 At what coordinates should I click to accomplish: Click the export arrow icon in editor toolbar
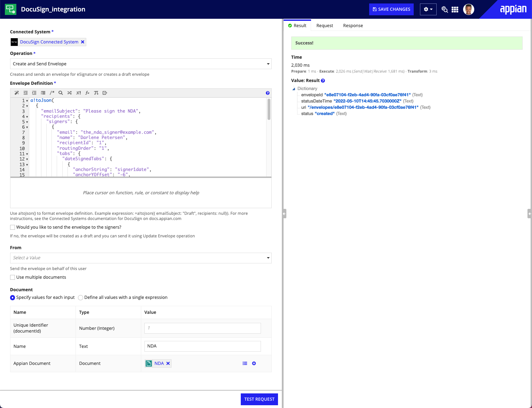[105, 93]
